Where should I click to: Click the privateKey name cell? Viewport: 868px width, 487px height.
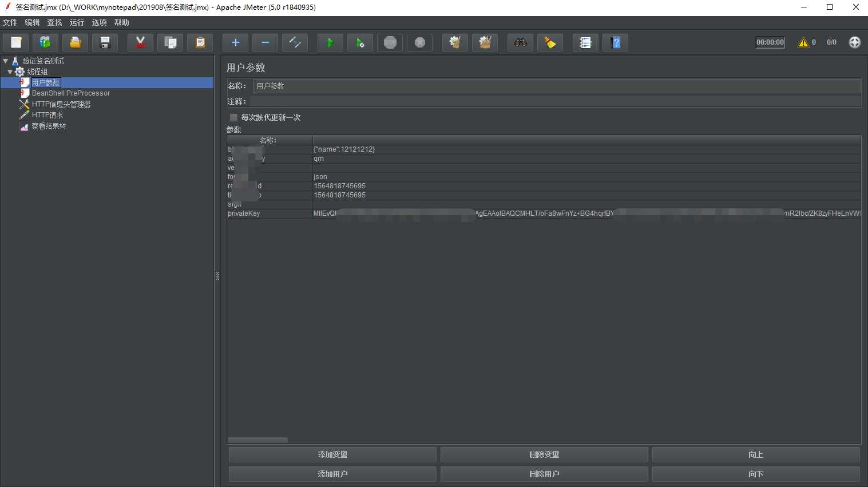(269, 213)
